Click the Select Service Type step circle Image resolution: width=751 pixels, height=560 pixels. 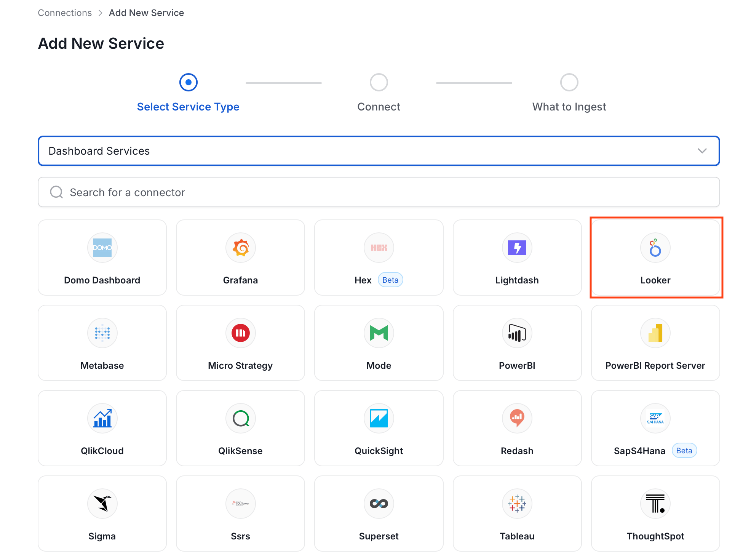188,82
